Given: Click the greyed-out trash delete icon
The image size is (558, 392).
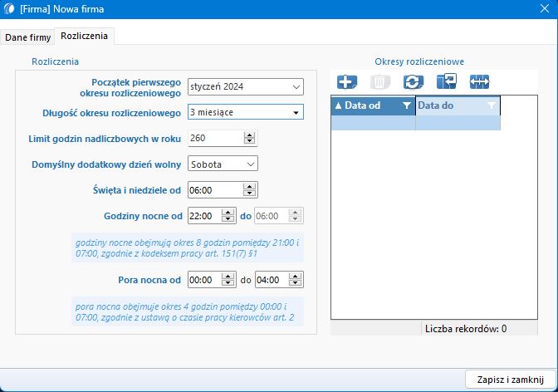Looking at the screenshot, I should (379, 81).
